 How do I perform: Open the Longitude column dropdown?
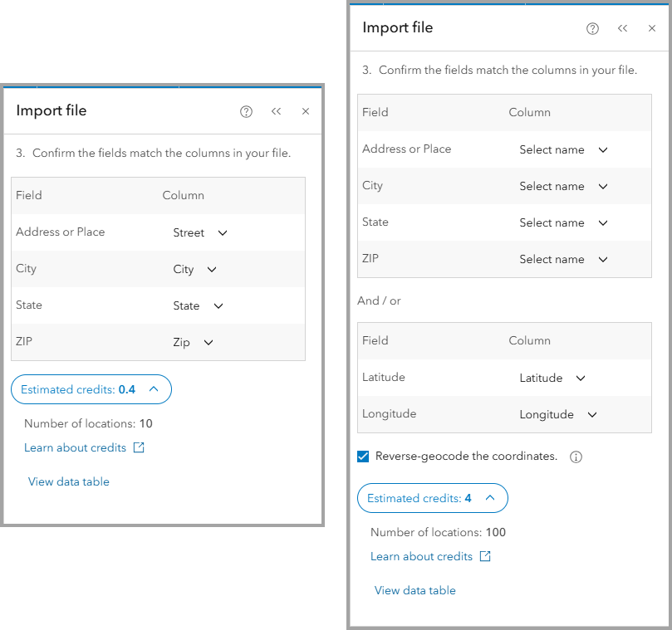pos(557,414)
